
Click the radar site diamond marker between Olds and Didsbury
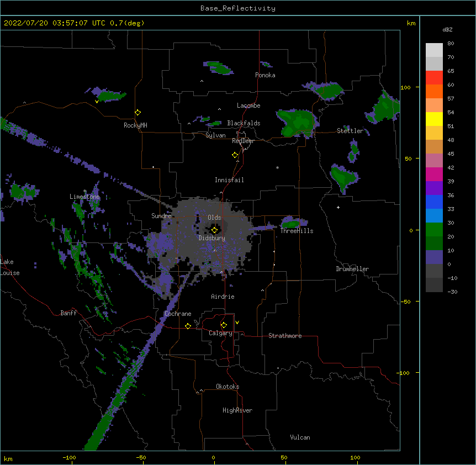[x=214, y=230]
